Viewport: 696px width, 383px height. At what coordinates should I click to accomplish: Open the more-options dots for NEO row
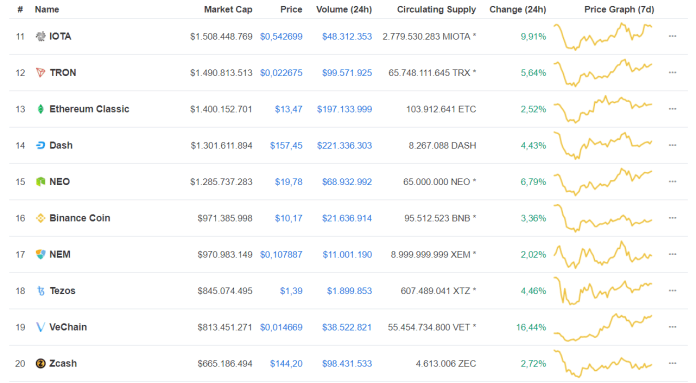(672, 182)
